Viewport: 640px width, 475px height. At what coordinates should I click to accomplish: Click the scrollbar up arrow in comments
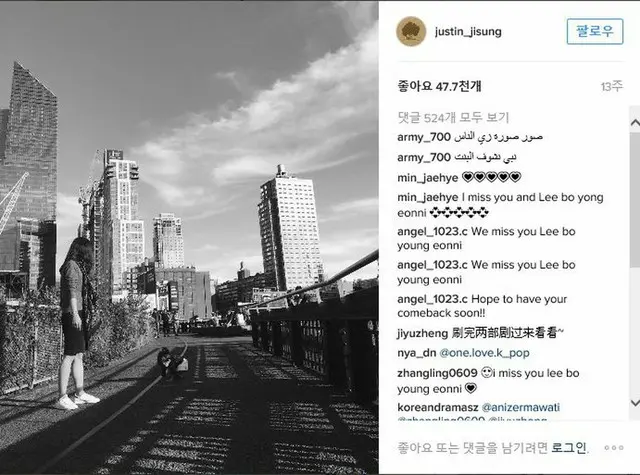tap(635, 122)
